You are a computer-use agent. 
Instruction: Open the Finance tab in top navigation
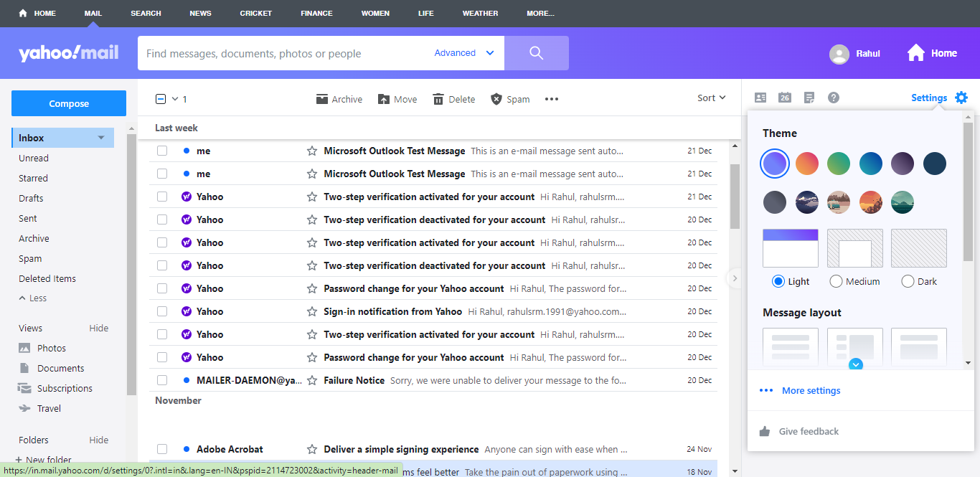pyautogui.click(x=316, y=13)
